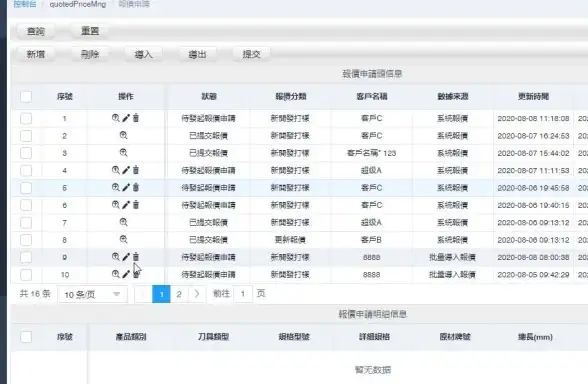
Task: Check the checkbox for row 5
Action: point(26,188)
